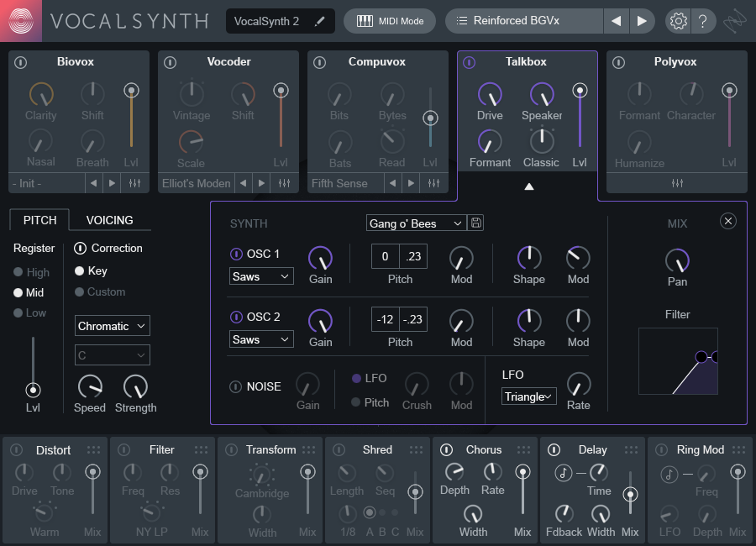Image resolution: width=756 pixels, height=546 pixels.
Task: Select the Mid register
Action: (29, 293)
